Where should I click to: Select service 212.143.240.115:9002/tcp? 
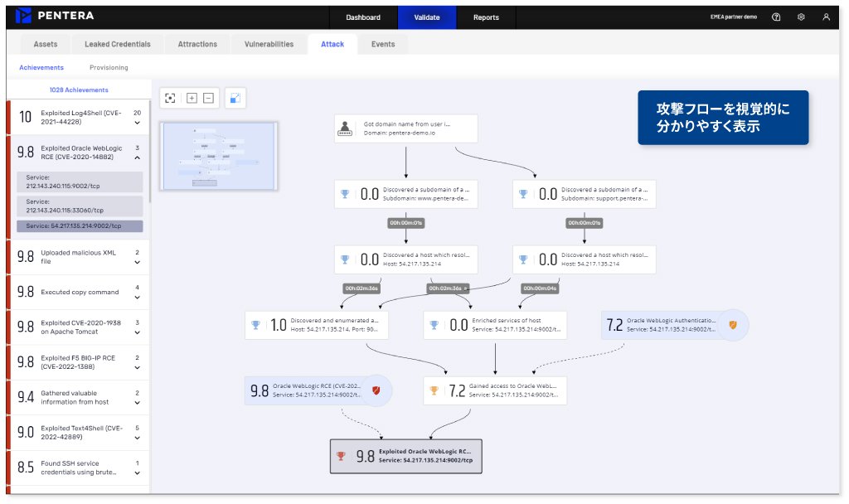[80, 182]
